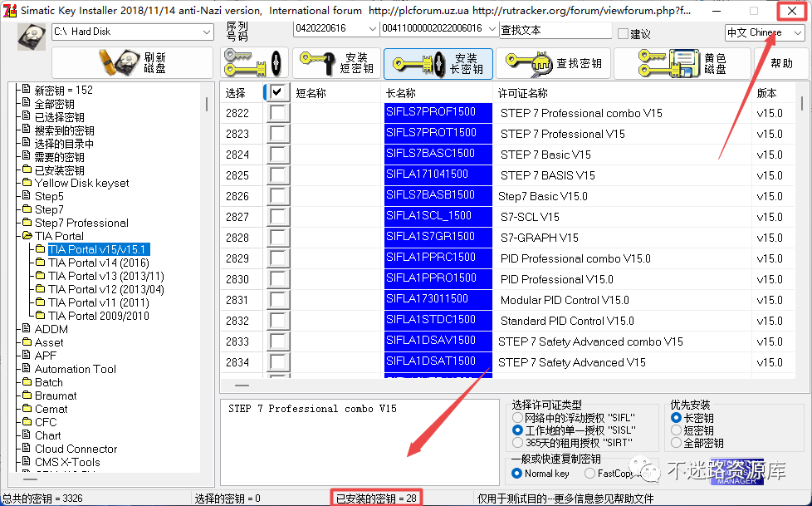
Task: Click 安装长密钥 install long key button
Action: [438, 63]
